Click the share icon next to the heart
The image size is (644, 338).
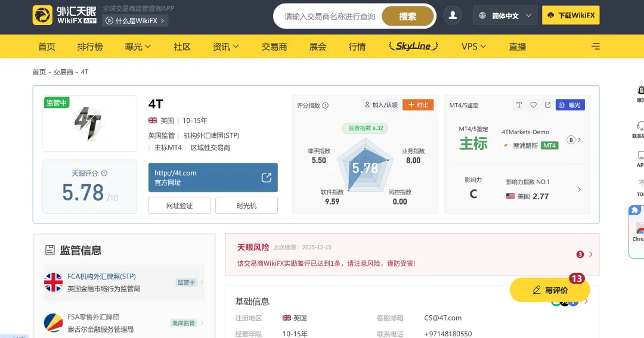click(547, 105)
